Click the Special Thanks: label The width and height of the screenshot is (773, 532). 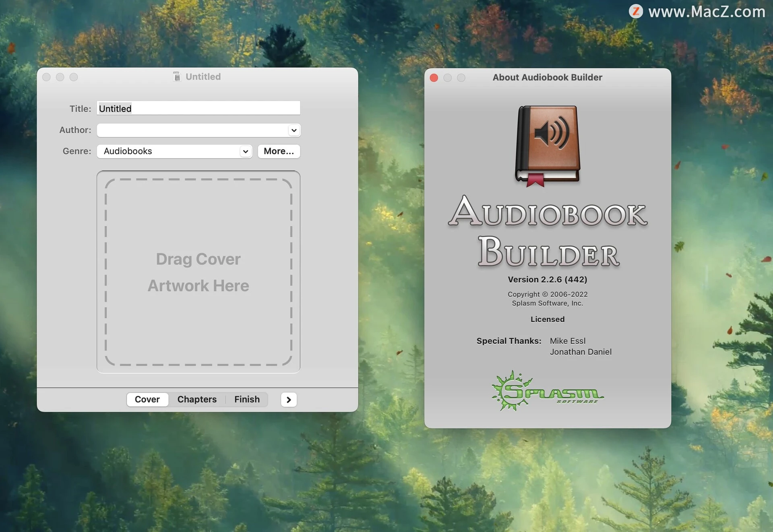(x=509, y=341)
